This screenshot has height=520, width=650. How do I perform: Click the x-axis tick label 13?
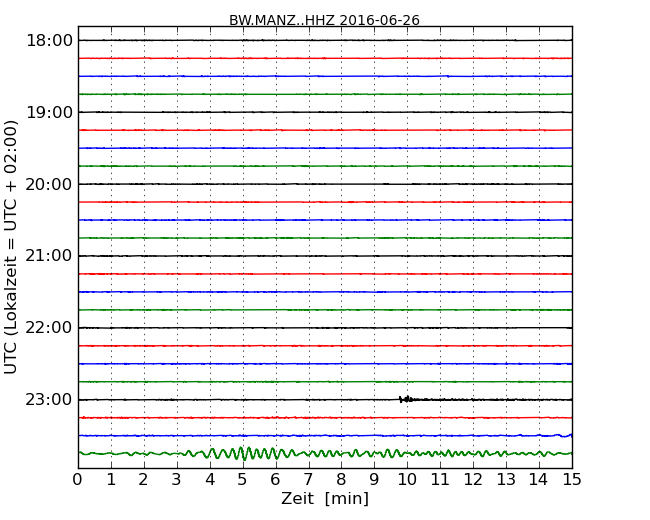tap(506, 480)
